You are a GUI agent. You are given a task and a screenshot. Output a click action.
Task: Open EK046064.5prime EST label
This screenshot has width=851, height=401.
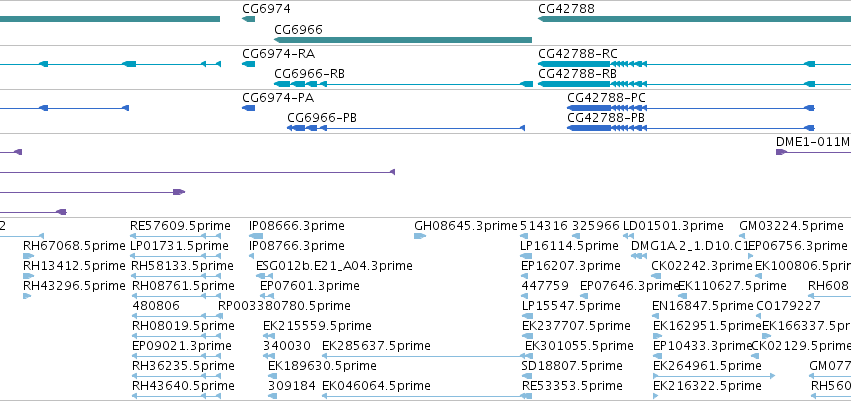click(376, 386)
